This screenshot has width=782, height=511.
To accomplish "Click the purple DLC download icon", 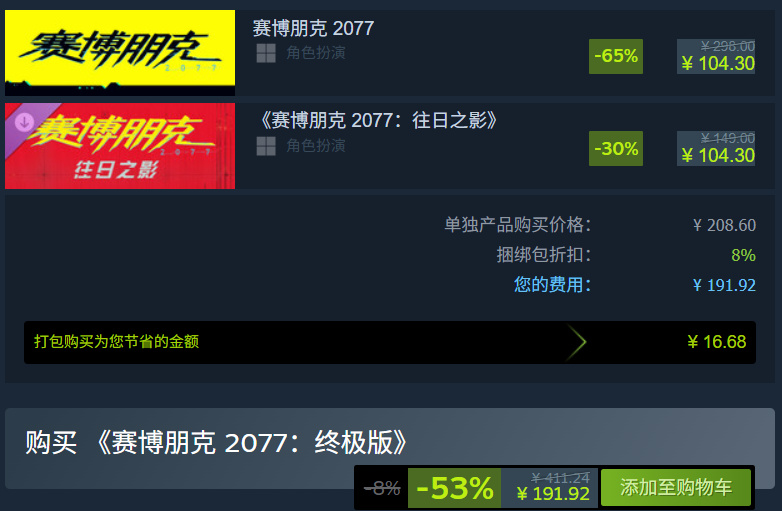I will point(24,122).
